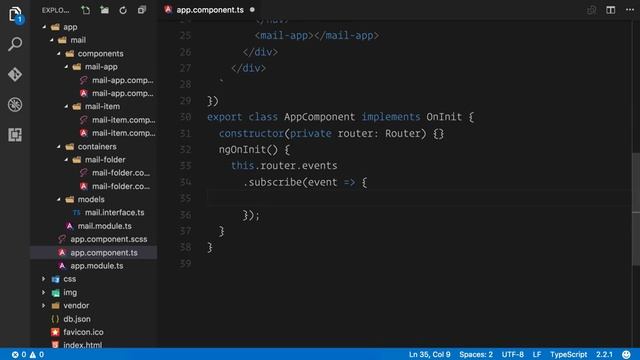Open the Explorer view in activity bar

[x=15, y=15]
